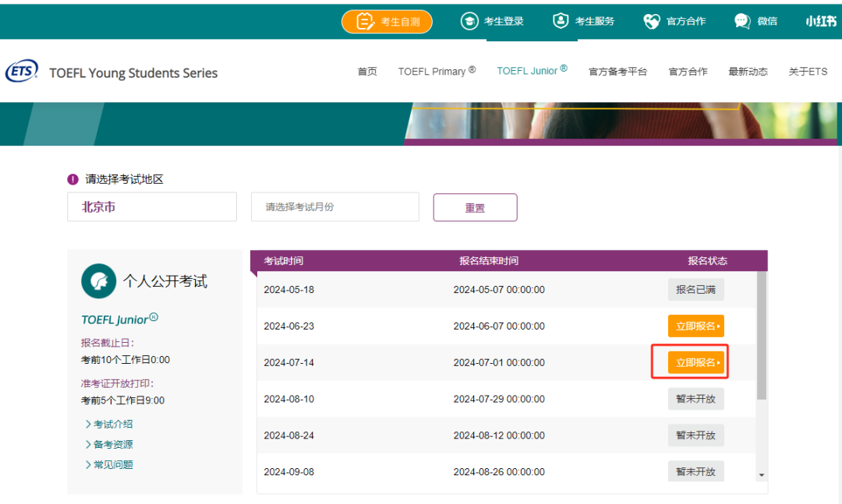842x504 pixels.
Task: Expand the 备考资源 link
Action: click(x=109, y=445)
